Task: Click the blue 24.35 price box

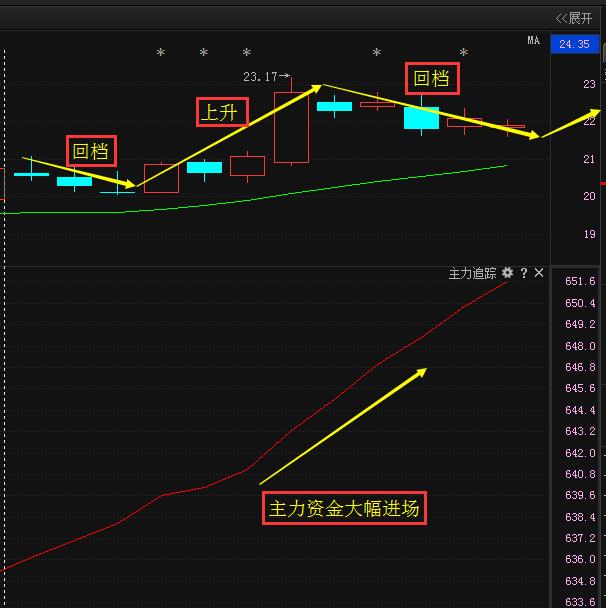Action: click(x=574, y=44)
